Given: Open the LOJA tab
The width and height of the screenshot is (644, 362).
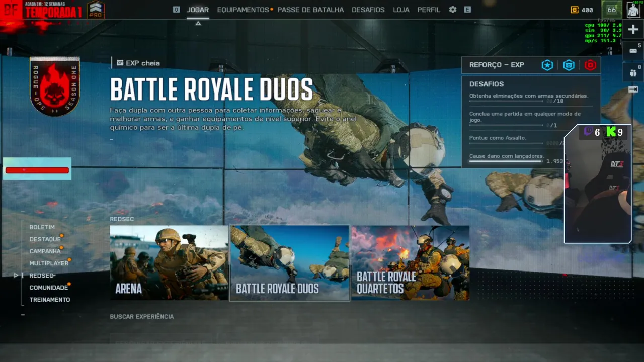Looking at the screenshot, I should (x=401, y=10).
